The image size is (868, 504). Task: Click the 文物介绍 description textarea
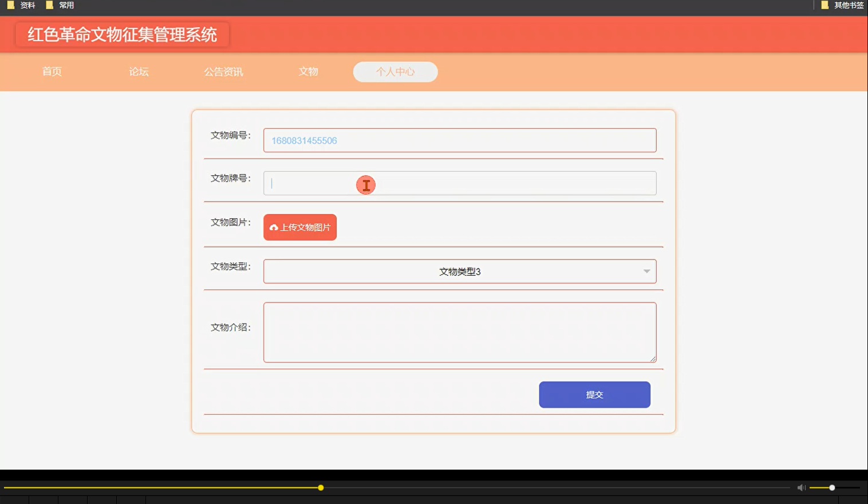pos(460,332)
